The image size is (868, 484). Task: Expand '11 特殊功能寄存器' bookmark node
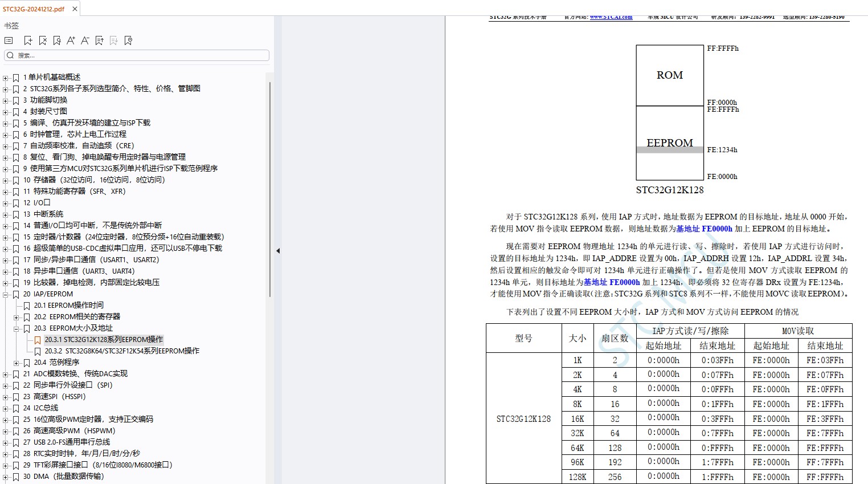[6, 192]
